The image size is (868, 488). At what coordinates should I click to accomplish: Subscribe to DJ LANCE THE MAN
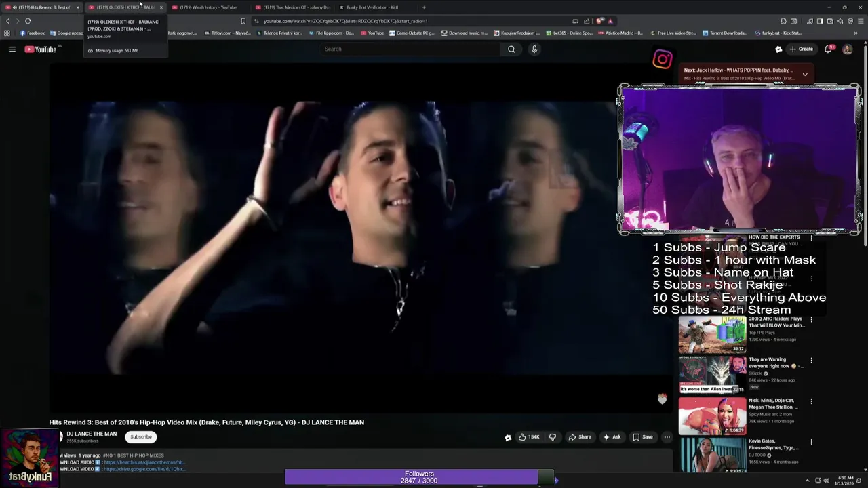tap(141, 437)
